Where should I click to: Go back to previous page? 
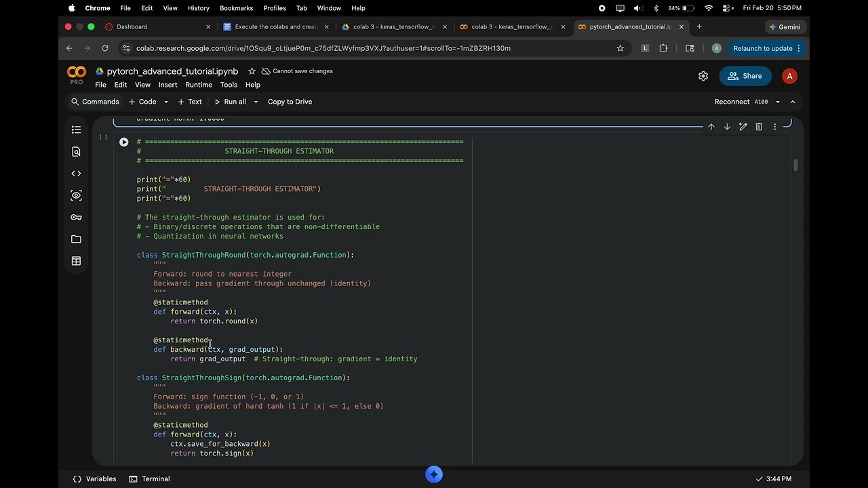[x=69, y=48]
